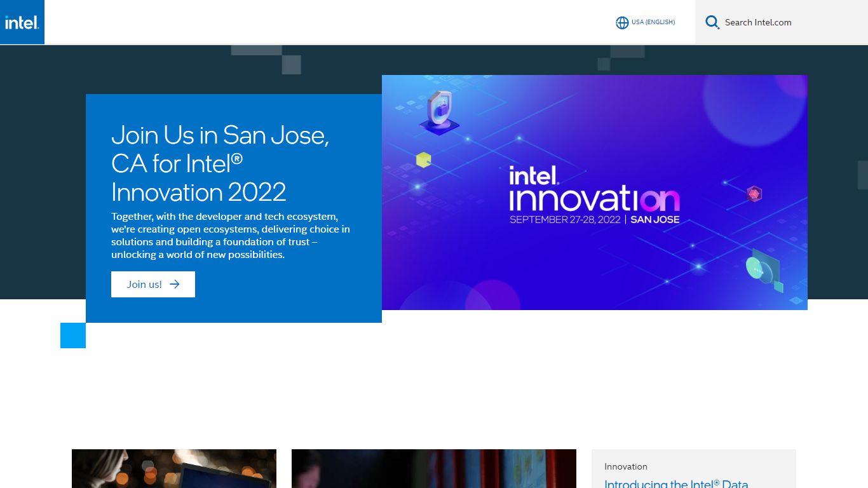Click the Join us! button
The height and width of the screenshot is (488, 868).
pyautogui.click(x=153, y=284)
